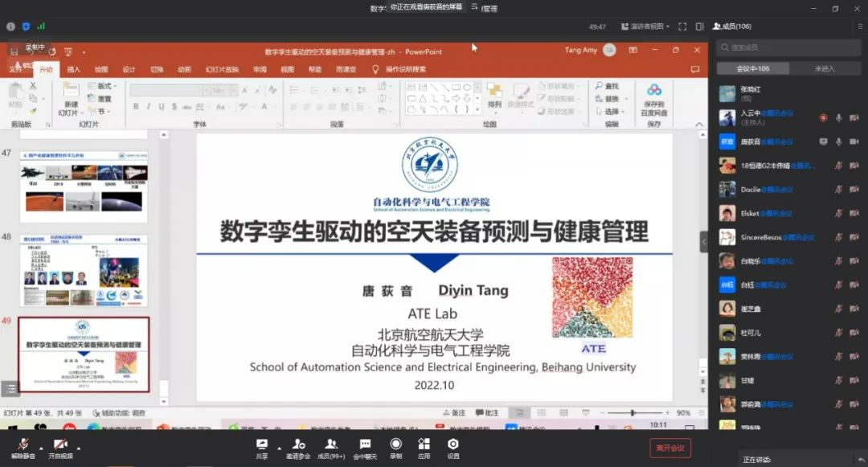Toggle the side panel icon beside fullscreen

[699, 27]
